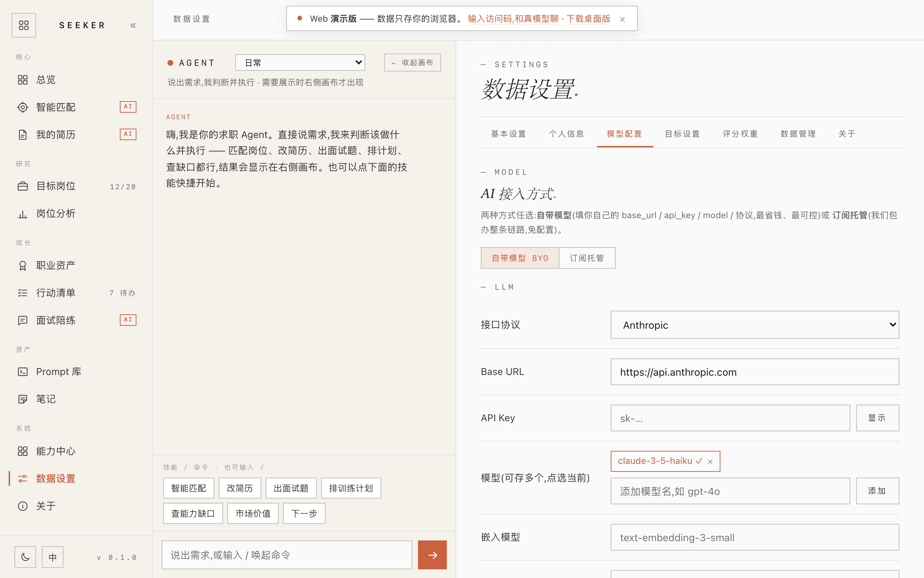Click 改简历 skill chip
The image size is (924, 578).
(240, 488)
